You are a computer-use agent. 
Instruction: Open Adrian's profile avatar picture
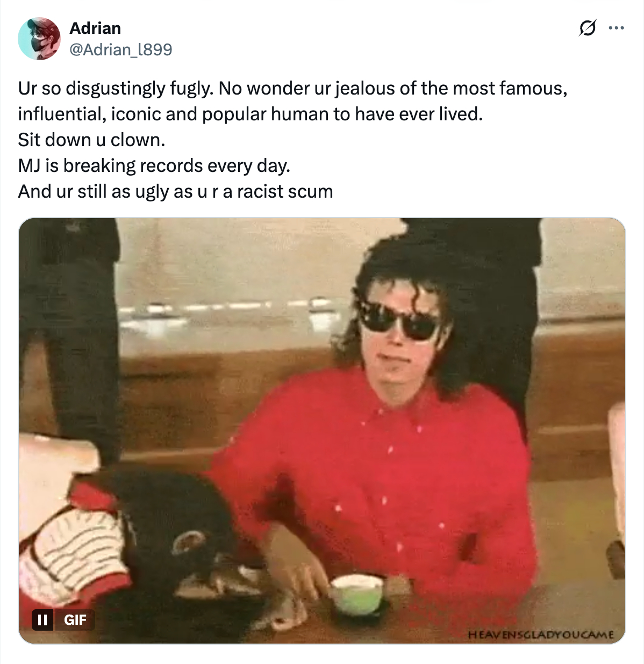39,39
